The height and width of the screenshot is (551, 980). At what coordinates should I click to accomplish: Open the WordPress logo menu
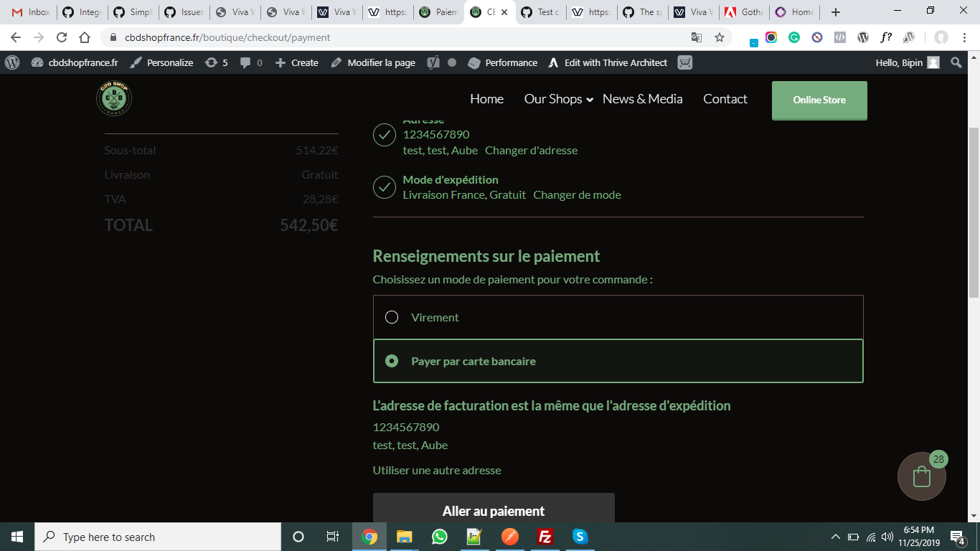(11, 62)
